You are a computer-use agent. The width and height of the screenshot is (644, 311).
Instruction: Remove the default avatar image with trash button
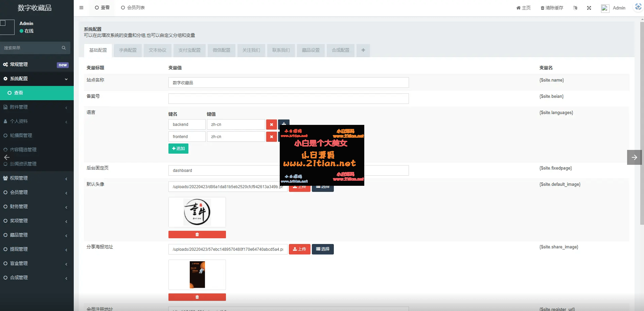pyautogui.click(x=197, y=235)
